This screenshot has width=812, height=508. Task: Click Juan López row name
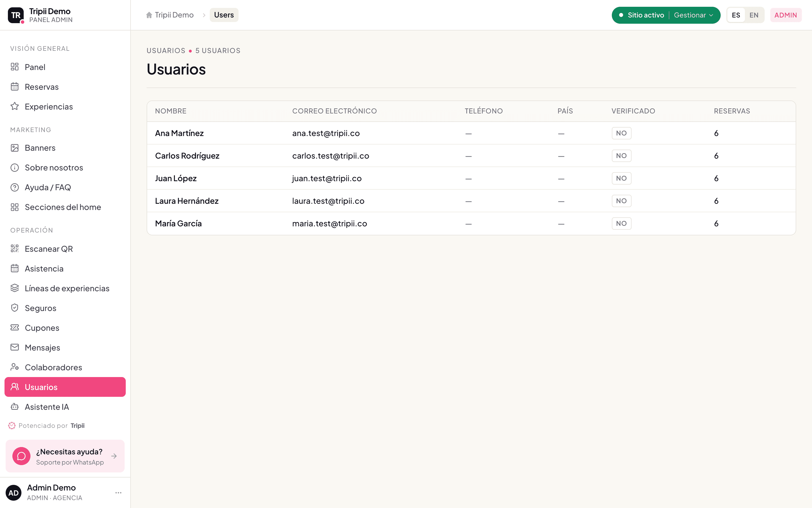coord(176,178)
